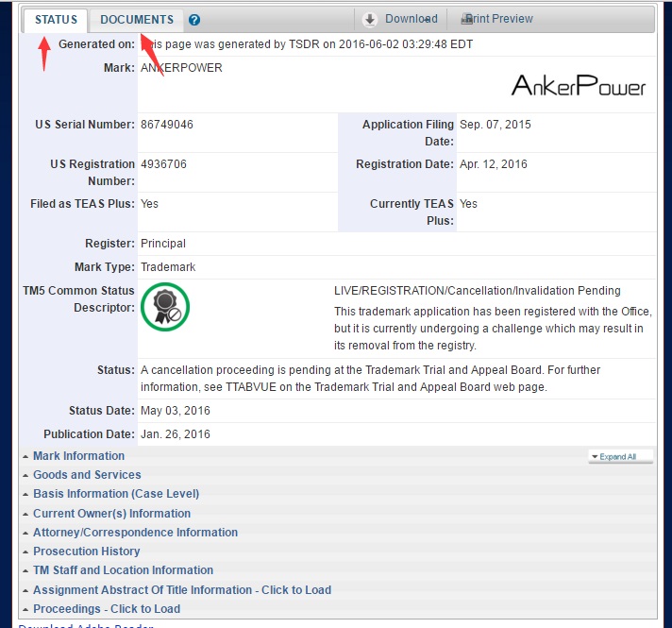The height and width of the screenshot is (628, 672).
Task: Click the Print Preview printer icon
Action: point(466,19)
